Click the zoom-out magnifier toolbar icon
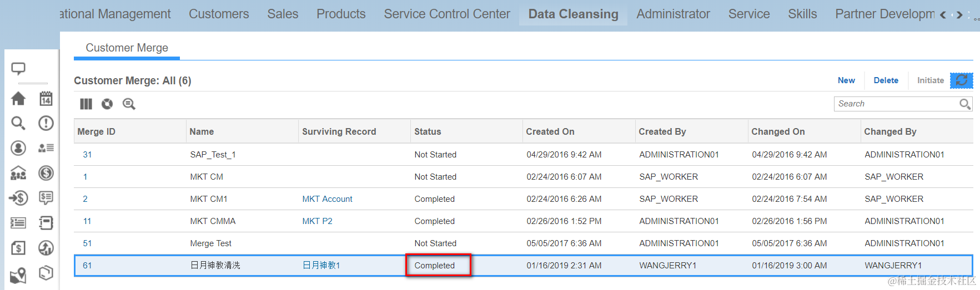Screen dimensions: 980x290 [x=129, y=104]
